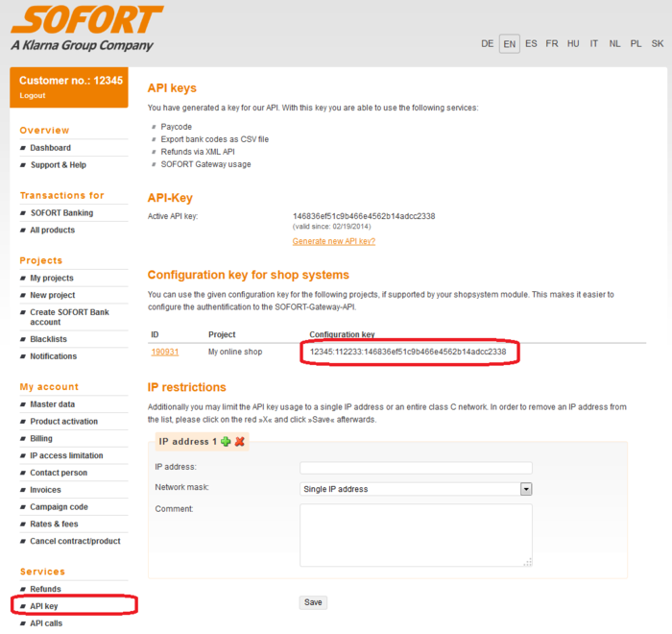Screen dimensions: 672x634
Task: Click the Save button
Action: click(x=313, y=602)
